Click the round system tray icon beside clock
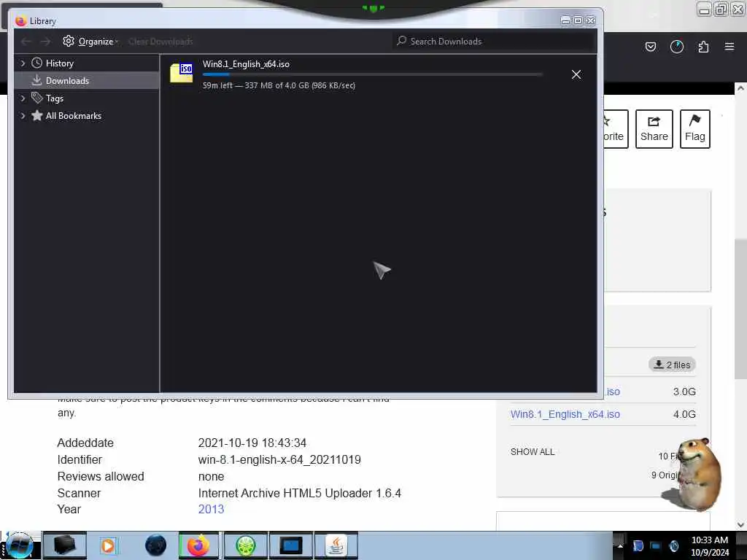Image resolution: width=747 pixels, height=560 pixels. point(673,545)
